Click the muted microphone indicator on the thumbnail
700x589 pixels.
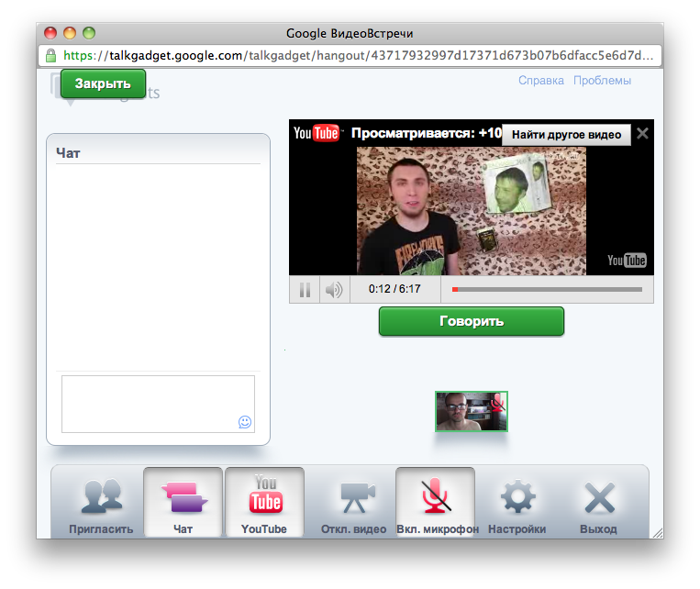(497, 403)
